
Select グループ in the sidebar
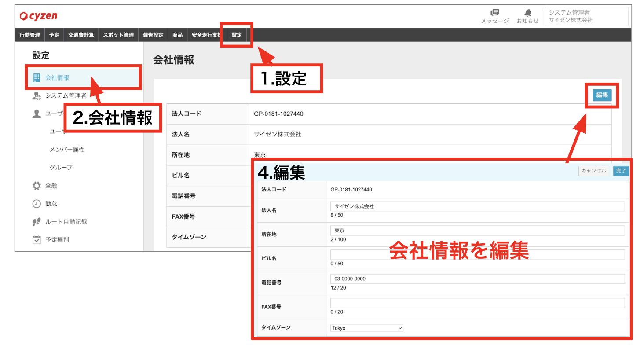[61, 168]
